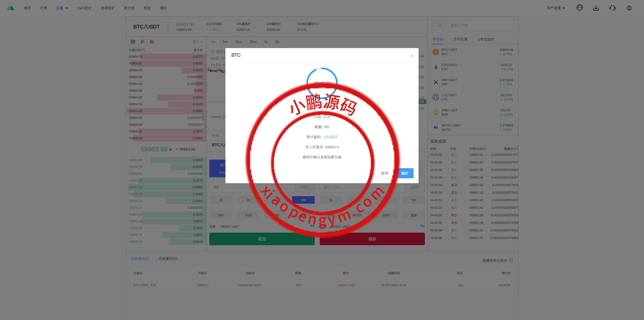This screenshot has width=644, height=320.
Task: Expand the order book precision 0.1 dropdown
Action: click(198, 42)
